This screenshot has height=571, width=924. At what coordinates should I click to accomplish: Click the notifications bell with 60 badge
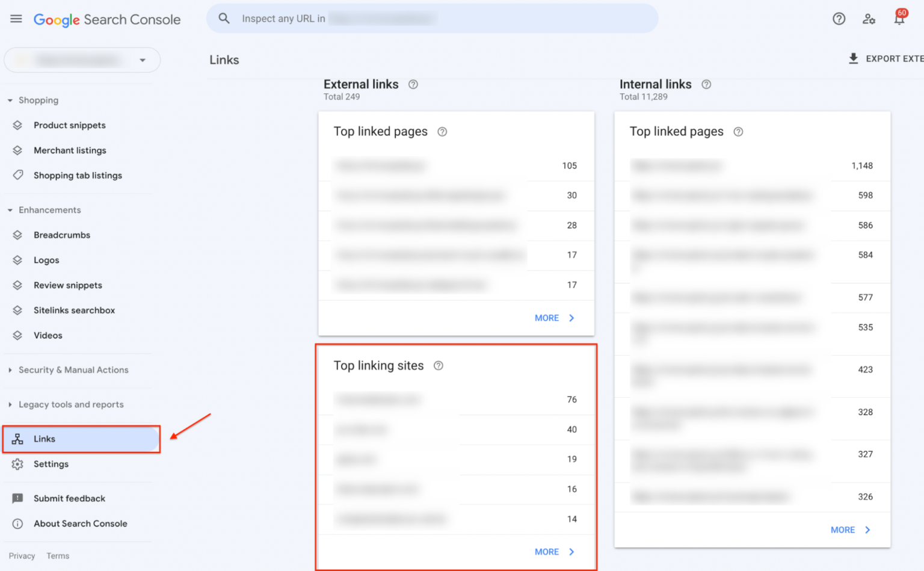(899, 19)
